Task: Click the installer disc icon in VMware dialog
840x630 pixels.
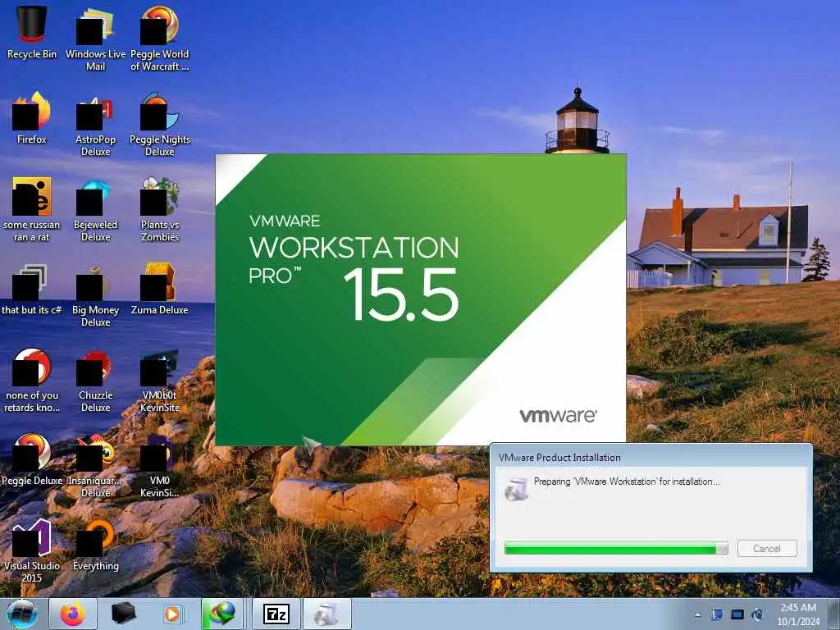Action: 517,489
